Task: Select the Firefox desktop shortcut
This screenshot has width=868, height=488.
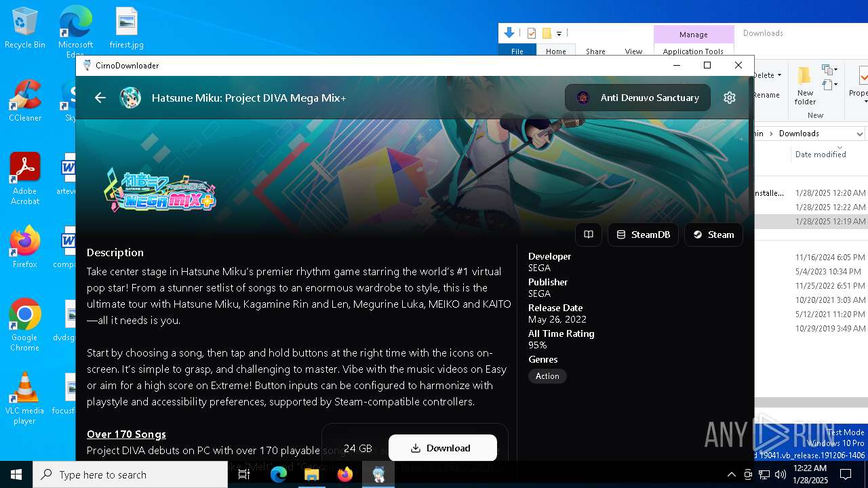Action: (x=25, y=247)
